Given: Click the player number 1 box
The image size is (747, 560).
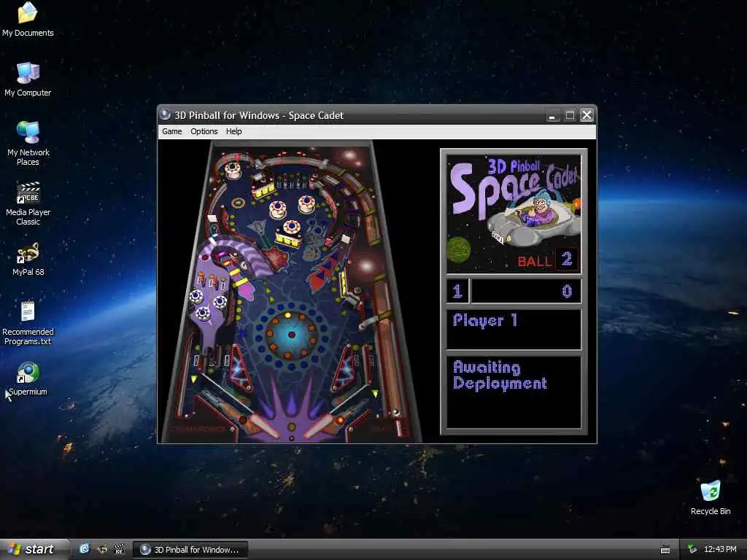Looking at the screenshot, I should click(x=457, y=291).
